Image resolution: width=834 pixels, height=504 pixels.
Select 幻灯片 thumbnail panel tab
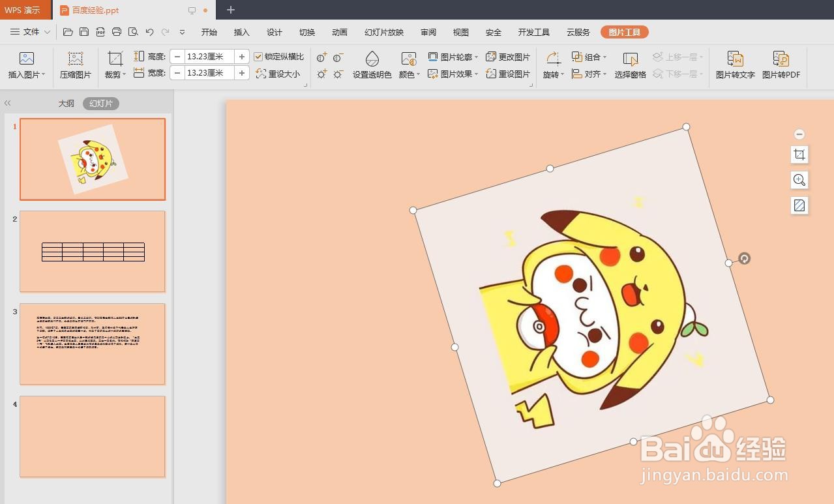click(101, 103)
